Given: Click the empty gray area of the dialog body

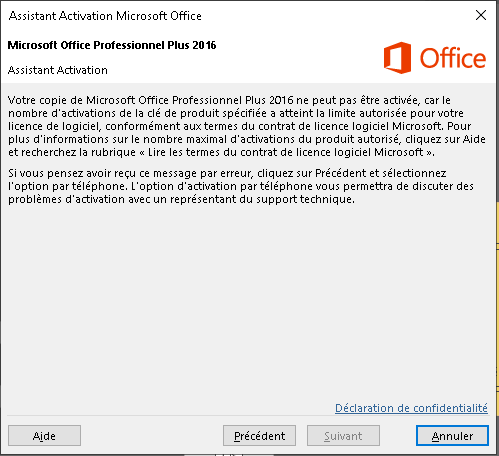Looking at the screenshot, I should point(247,300).
